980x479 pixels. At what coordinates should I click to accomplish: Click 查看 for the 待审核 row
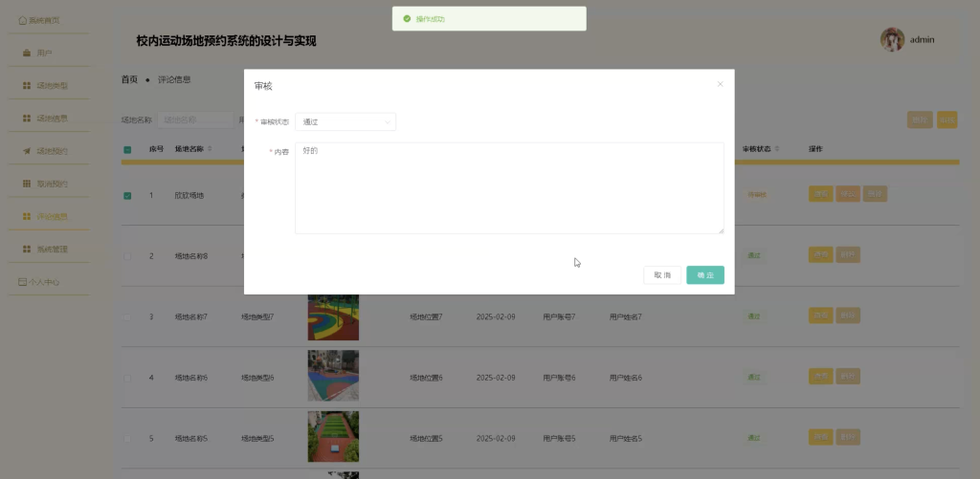pyautogui.click(x=821, y=193)
